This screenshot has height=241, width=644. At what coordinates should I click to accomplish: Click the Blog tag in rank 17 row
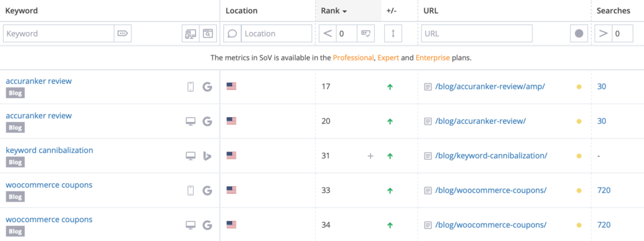15,93
